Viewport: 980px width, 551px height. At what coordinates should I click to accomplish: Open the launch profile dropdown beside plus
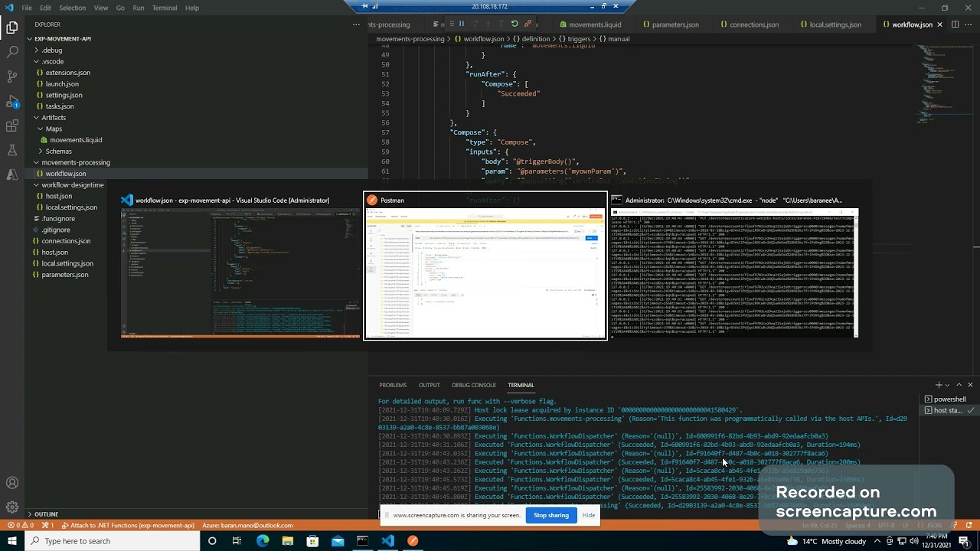coord(947,385)
